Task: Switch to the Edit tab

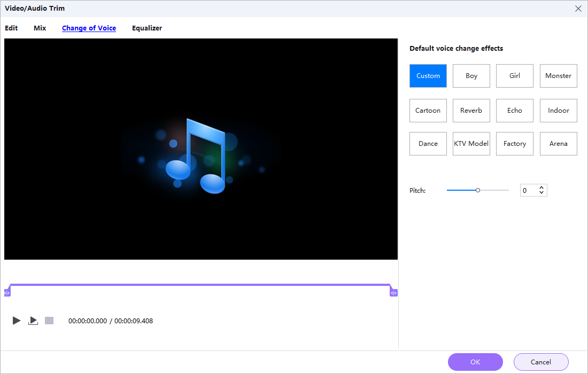Action: (11, 28)
